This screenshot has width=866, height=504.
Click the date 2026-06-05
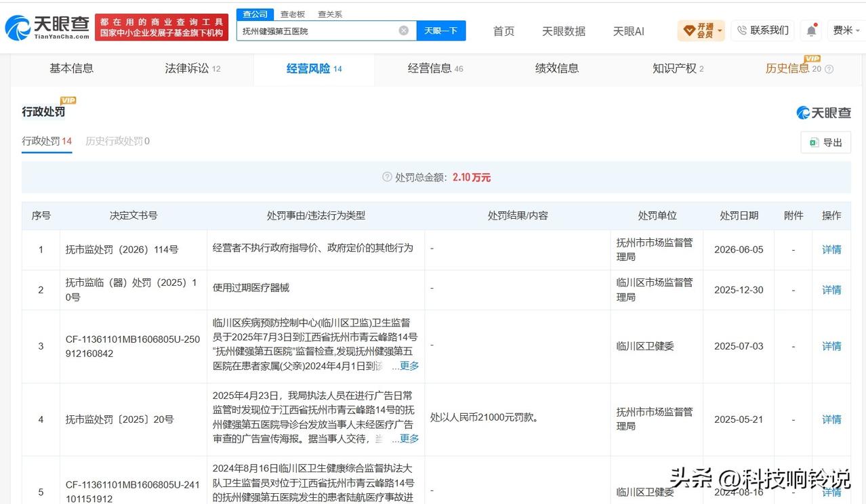[x=739, y=249]
